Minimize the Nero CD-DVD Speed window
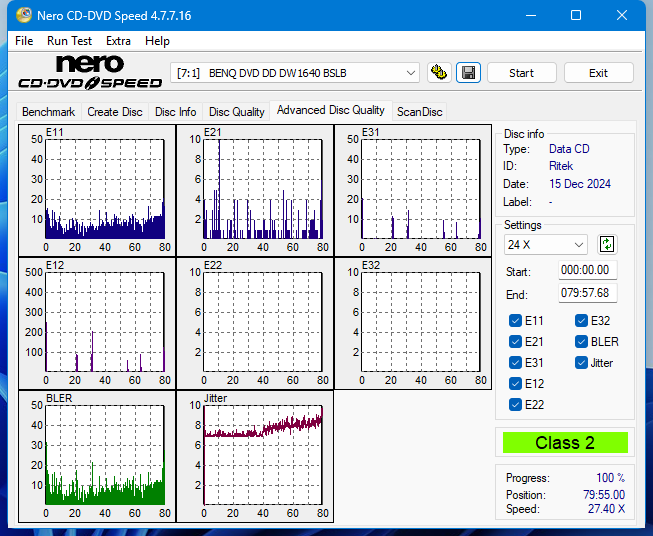The image size is (653, 536). click(531, 15)
